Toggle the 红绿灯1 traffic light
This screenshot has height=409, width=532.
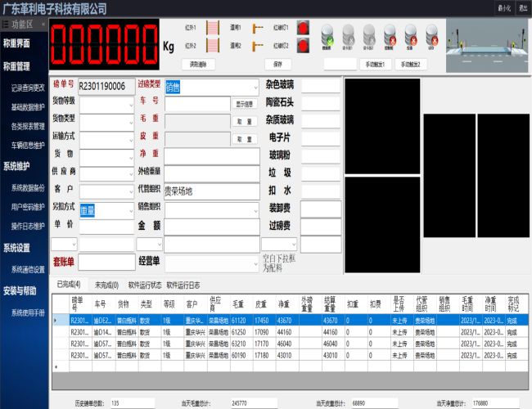(x=303, y=29)
